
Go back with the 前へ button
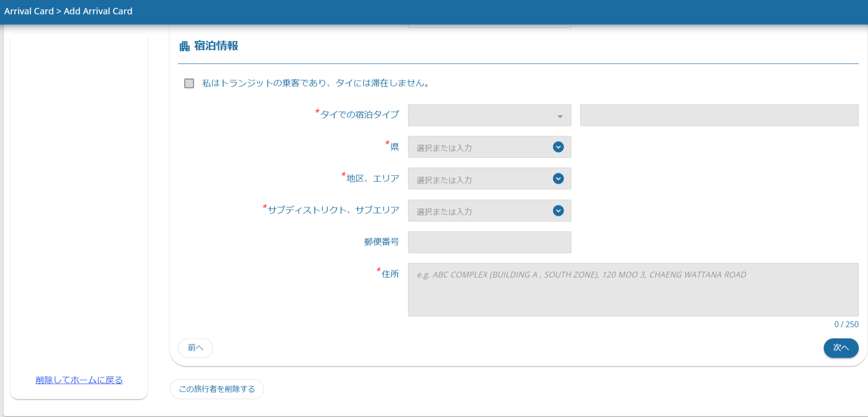pyautogui.click(x=195, y=348)
